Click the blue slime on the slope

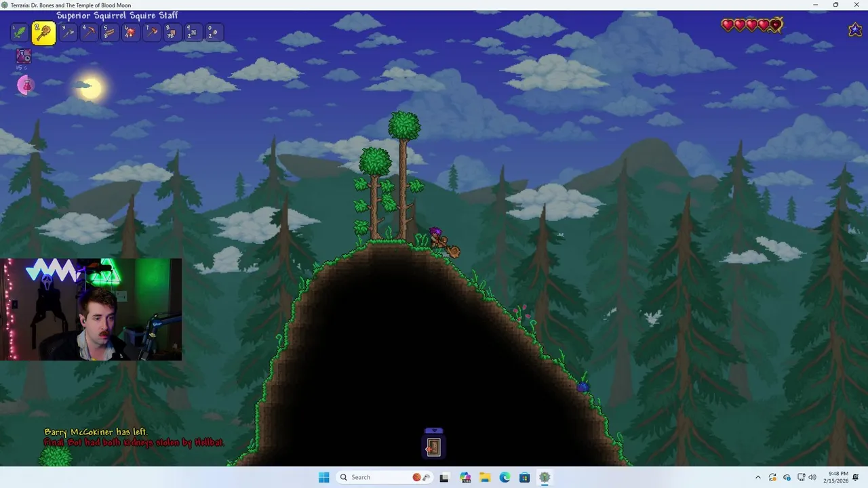tap(583, 387)
